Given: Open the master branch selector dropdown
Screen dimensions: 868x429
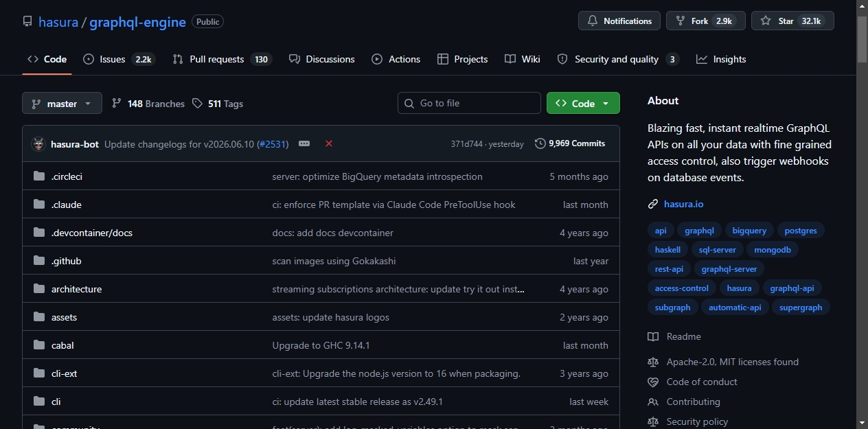Looking at the screenshot, I should 62,103.
